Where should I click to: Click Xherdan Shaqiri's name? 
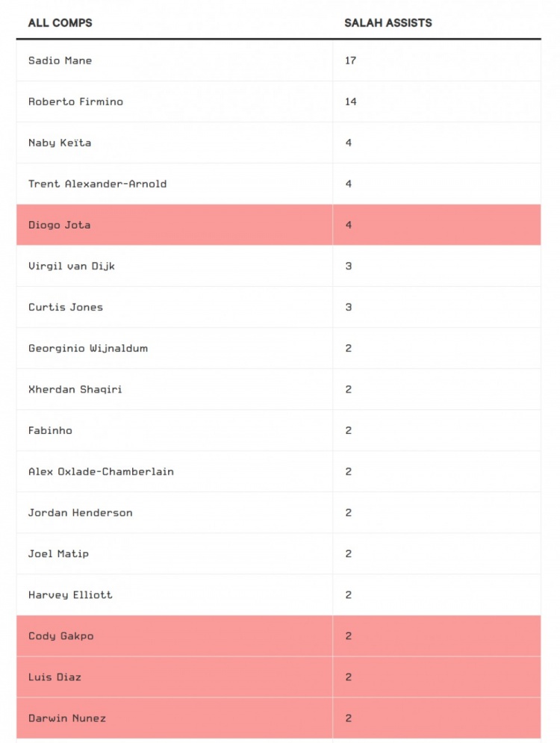click(x=75, y=389)
